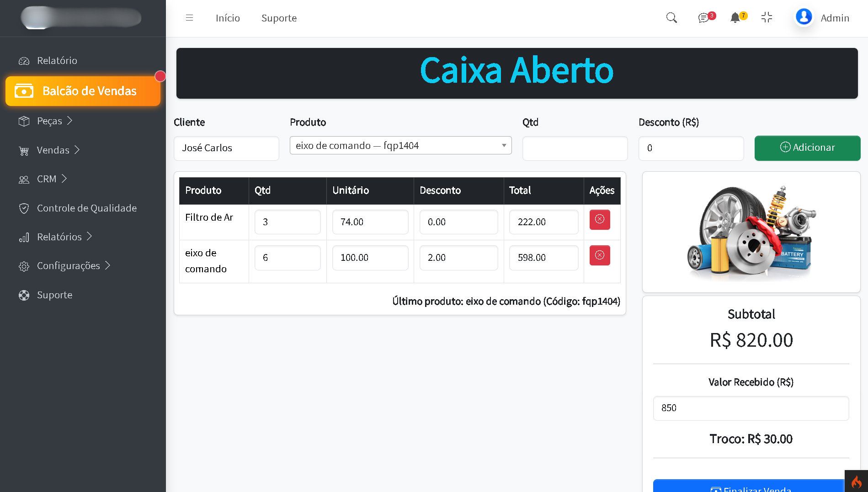The height and width of the screenshot is (492, 868).
Task: Go to Controle de Qualidade
Action: pos(86,208)
